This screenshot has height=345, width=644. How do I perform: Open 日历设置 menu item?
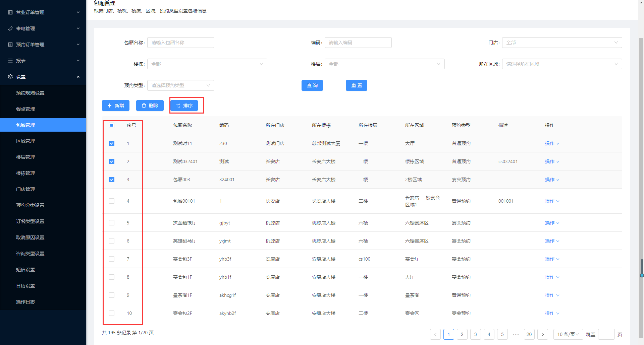pyautogui.click(x=43, y=286)
